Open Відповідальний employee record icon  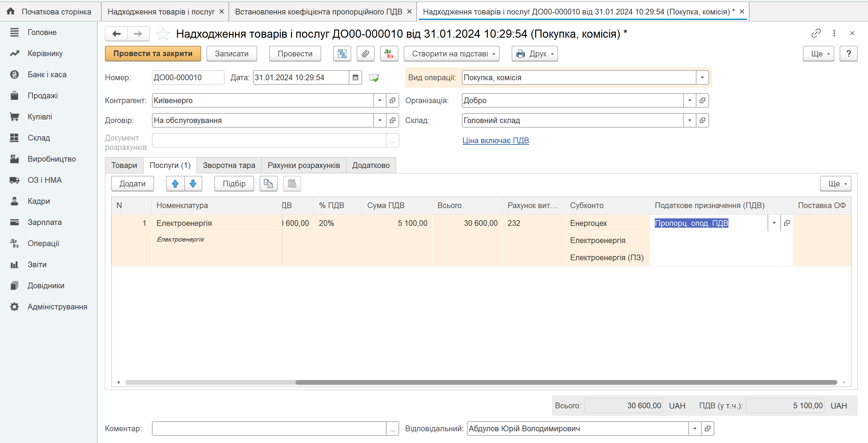pos(708,429)
